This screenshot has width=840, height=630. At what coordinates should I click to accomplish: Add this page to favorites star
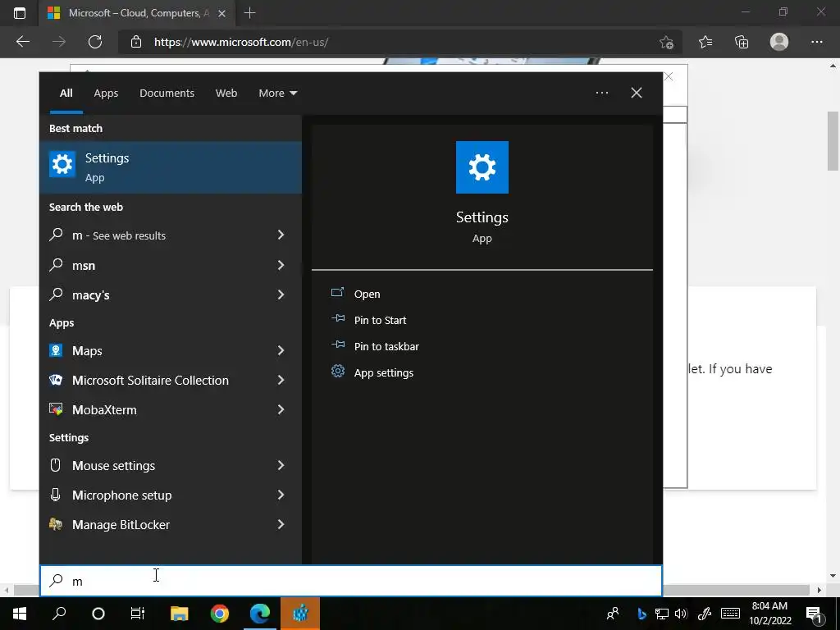tap(666, 42)
